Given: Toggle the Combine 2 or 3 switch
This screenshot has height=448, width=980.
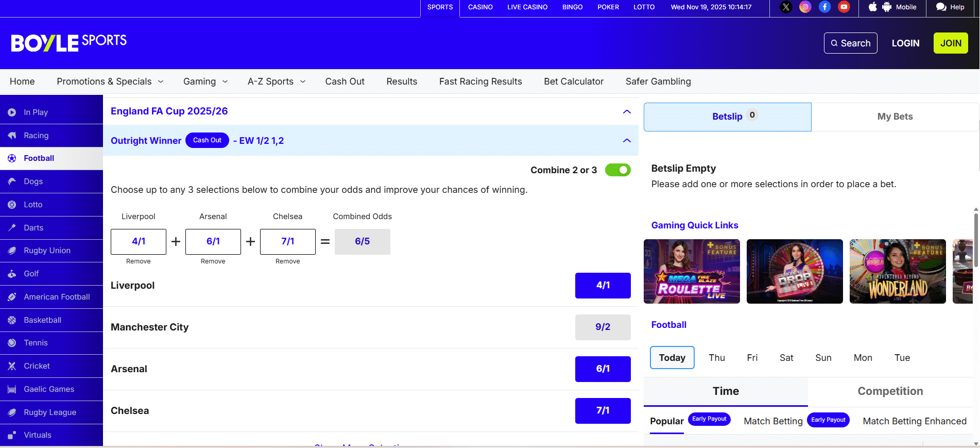Looking at the screenshot, I should pos(618,170).
